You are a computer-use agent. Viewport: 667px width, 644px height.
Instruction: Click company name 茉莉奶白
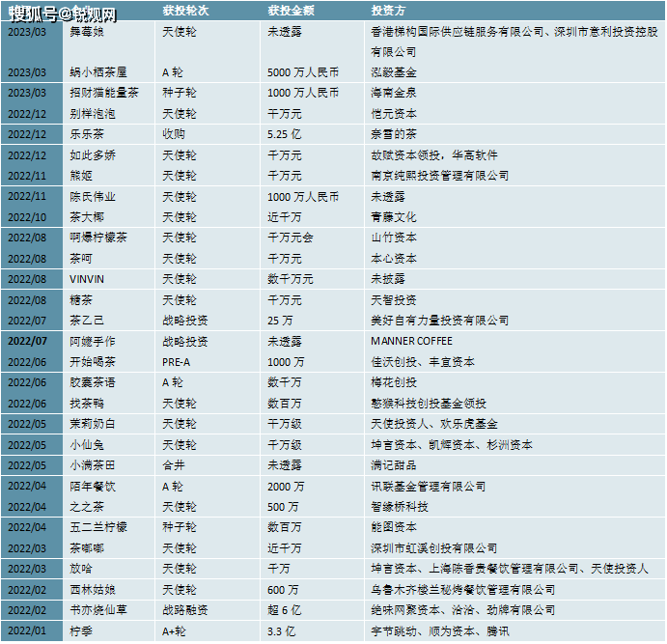point(93,424)
